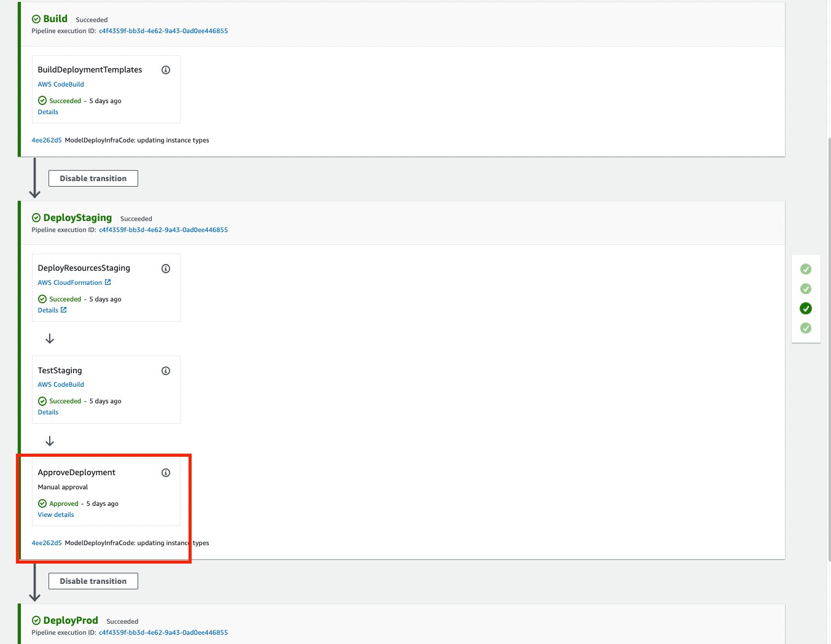The image size is (831, 644).
Task: Open Details link in DeployResourcesStaging card
Action: click(48, 310)
